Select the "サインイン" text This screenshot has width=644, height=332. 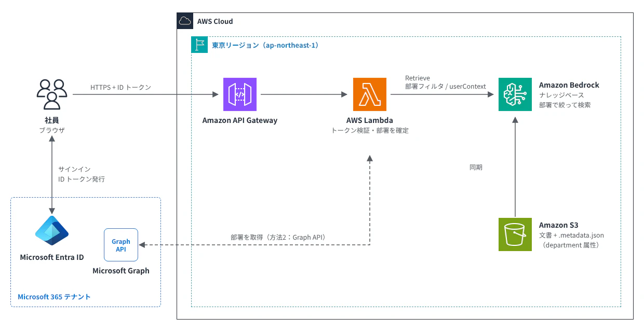click(75, 170)
